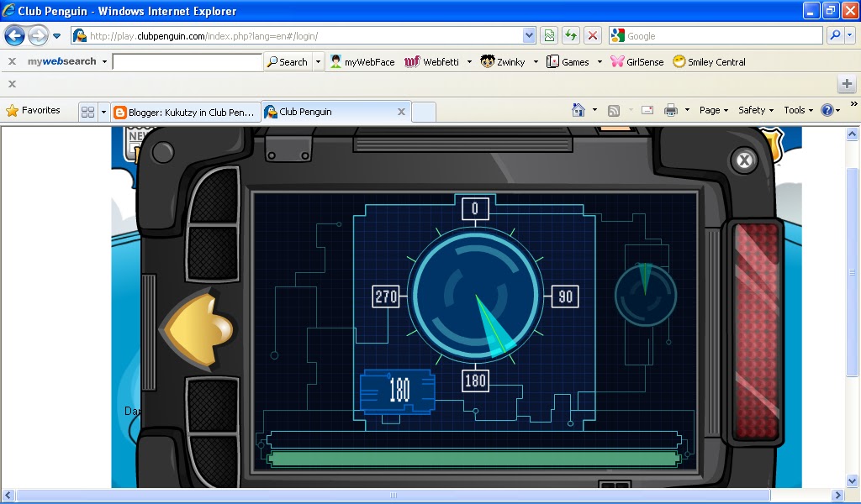The image size is (861, 504).
Task: Click vertical scrollbar down arrow
Action: (853, 481)
